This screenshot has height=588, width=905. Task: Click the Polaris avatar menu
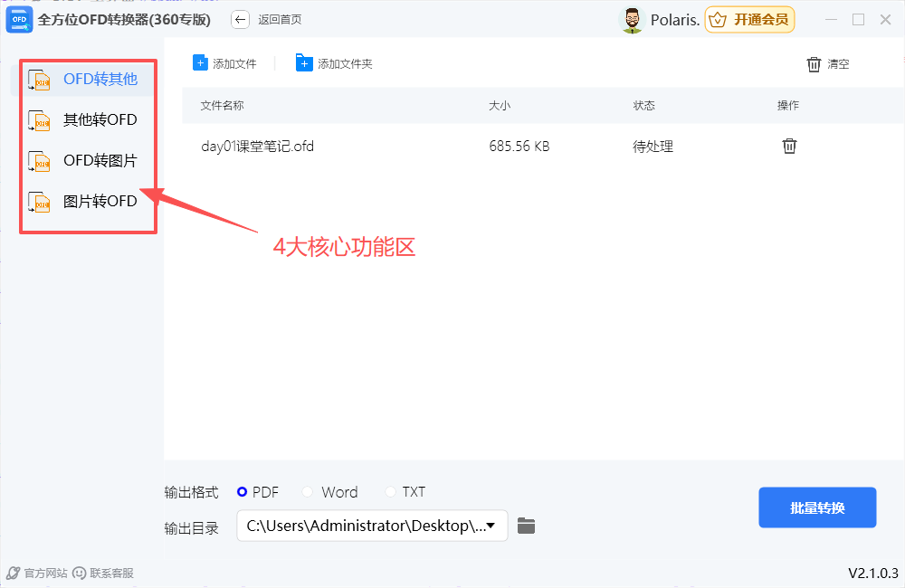pyautogui.click(x=632, y=19)
